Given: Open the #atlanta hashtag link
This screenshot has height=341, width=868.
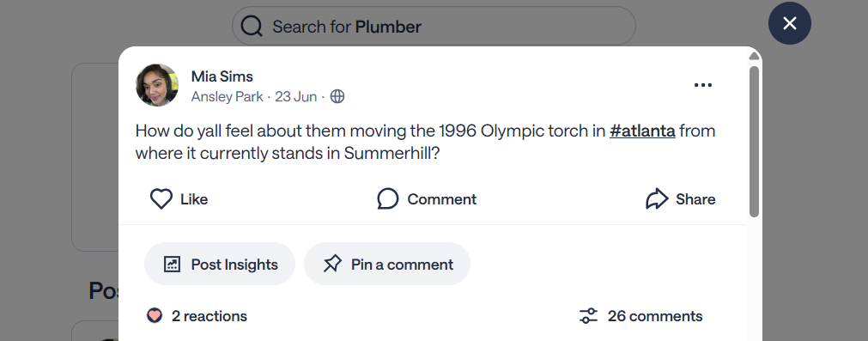Looking at the screenshot, I should pyautogui.click(x=642, y=131).
